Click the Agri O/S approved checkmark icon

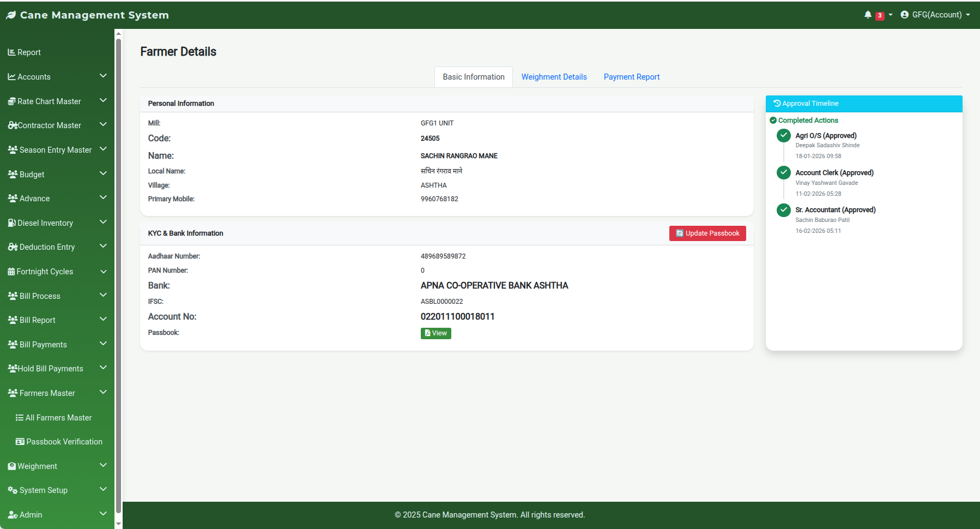(783, 135)
